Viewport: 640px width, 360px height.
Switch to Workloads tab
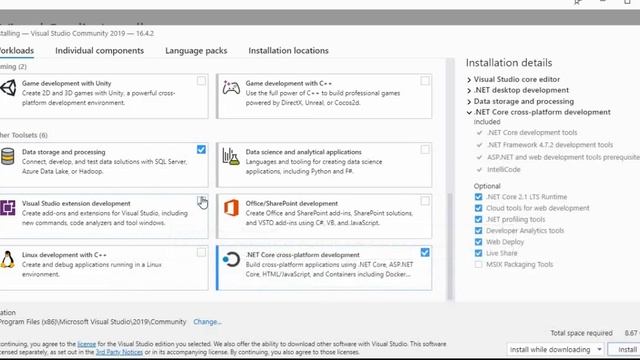pos(16,51)
